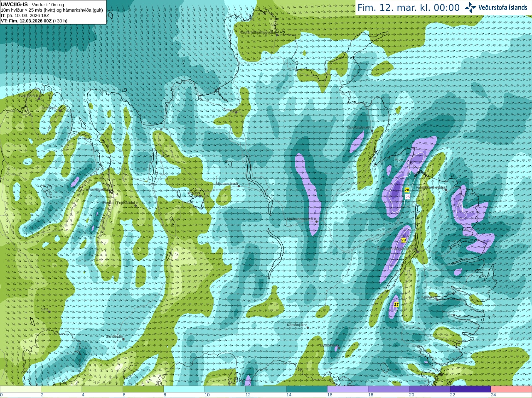The height and width of the screenshot is (398, 532).
Task: Pick the 6–8 m/s olive green legend swatch
Action: (x=143, y=389)
